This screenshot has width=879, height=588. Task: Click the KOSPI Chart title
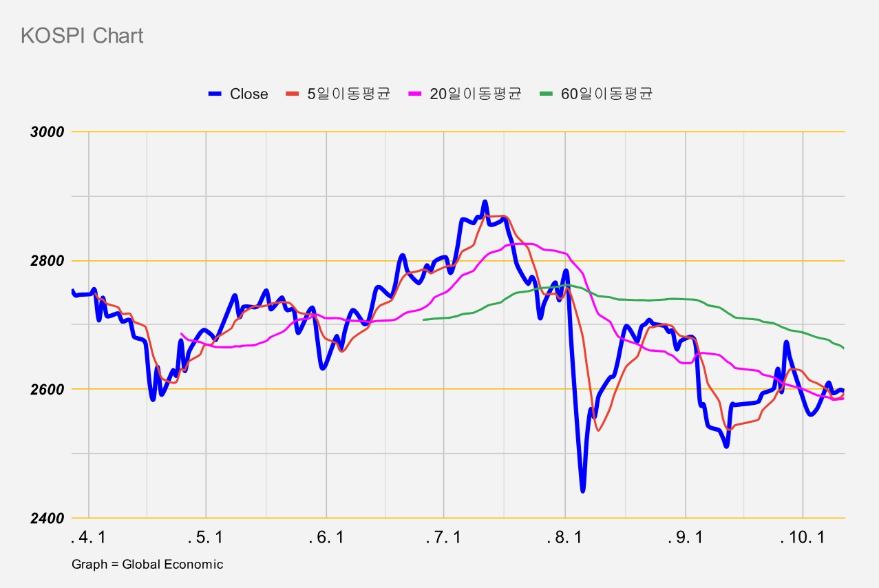click(x=83, y=36)
